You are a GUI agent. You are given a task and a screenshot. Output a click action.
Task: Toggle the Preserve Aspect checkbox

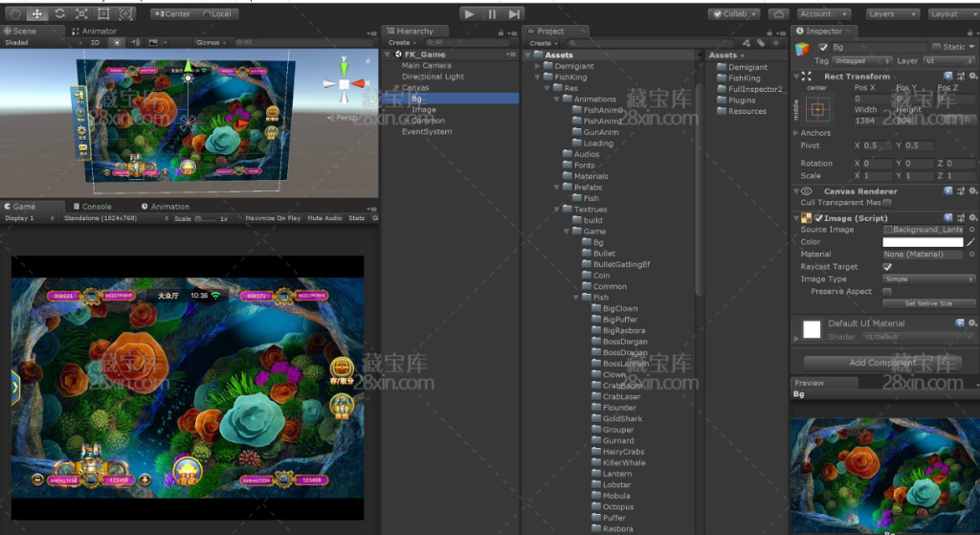(x=887, y=291)
